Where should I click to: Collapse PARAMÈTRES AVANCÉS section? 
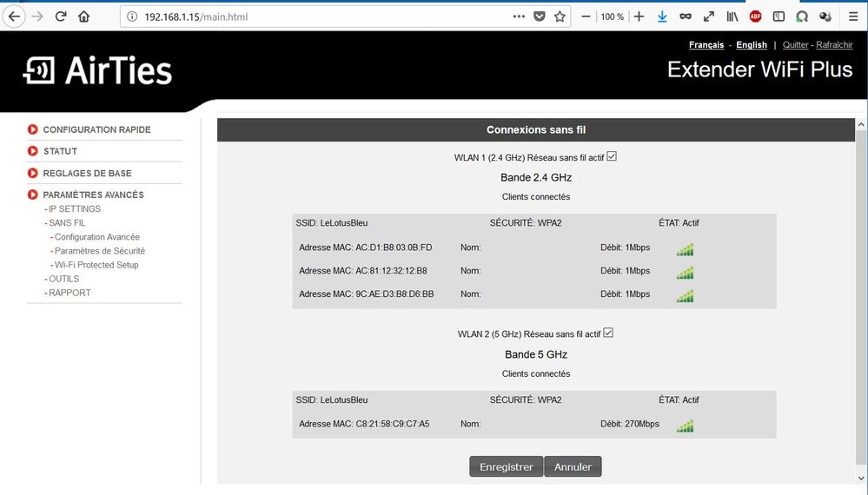click(94, 195)
